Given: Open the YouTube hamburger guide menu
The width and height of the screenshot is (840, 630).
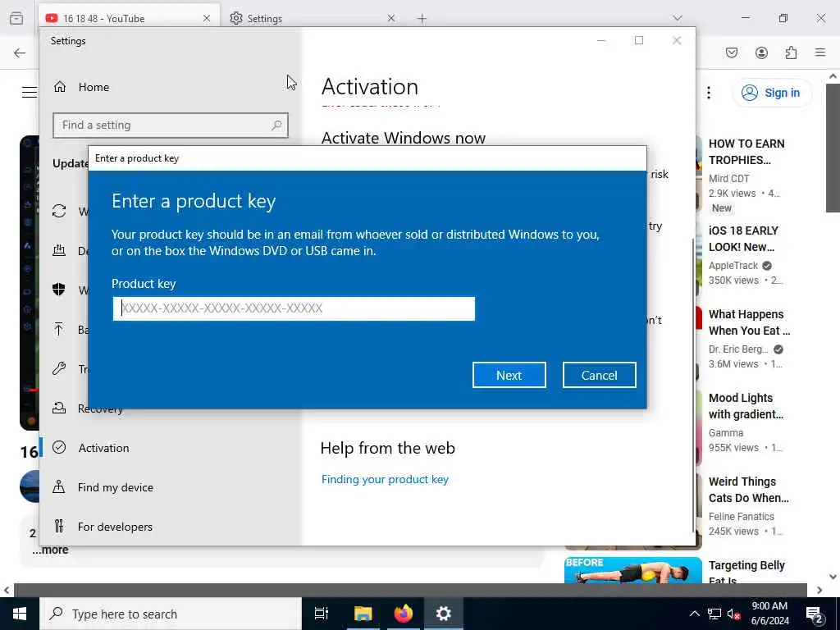Looking at the screenshot, I should click(x=30, y=92).
